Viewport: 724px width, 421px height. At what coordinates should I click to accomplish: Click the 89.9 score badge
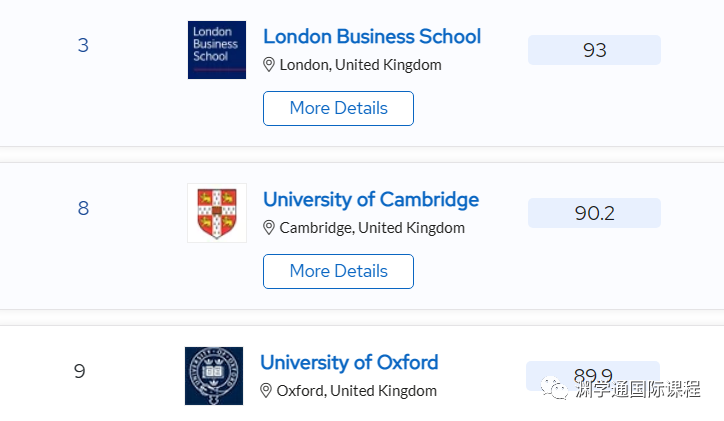tap(593, 376)
